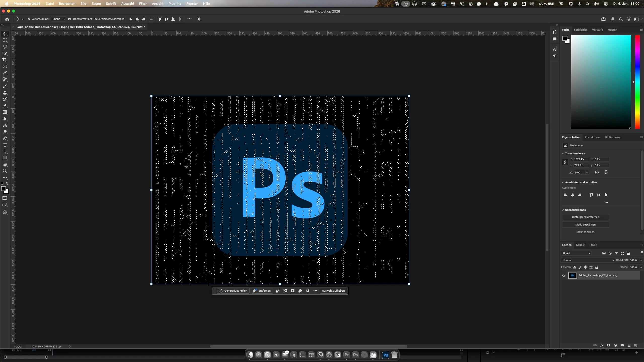
Task: Open the Ebene menu
Action: point(96,4)
